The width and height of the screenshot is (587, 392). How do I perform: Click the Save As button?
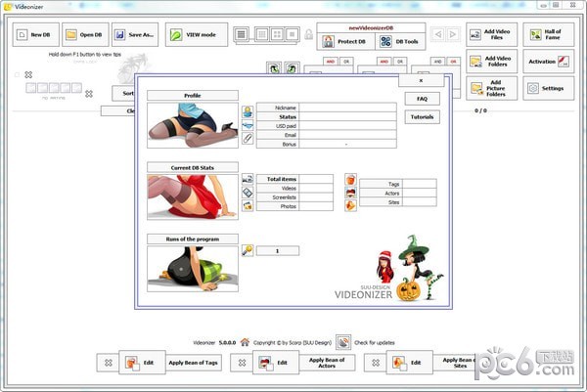tap(134, 35)
